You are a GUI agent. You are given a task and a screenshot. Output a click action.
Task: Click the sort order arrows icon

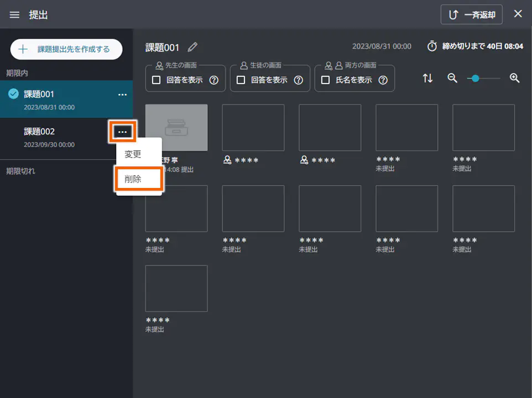pos(427,78)
